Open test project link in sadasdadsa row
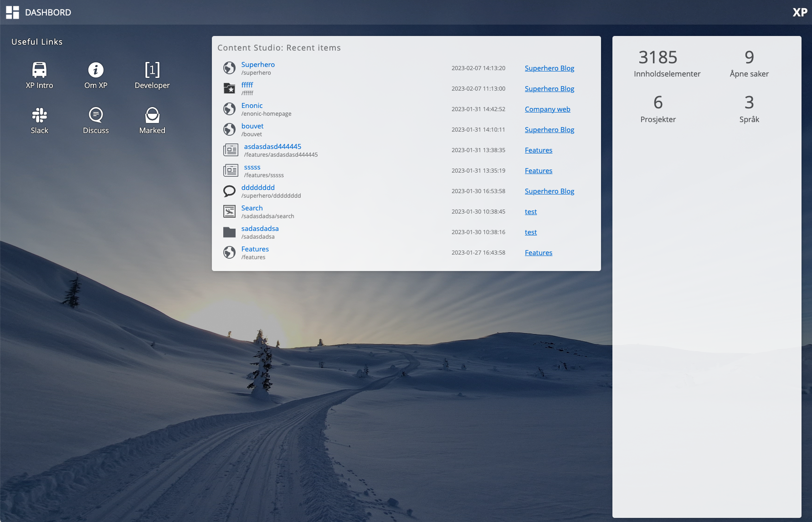This screenshot has height=522, width=812. tap(530, 232)
